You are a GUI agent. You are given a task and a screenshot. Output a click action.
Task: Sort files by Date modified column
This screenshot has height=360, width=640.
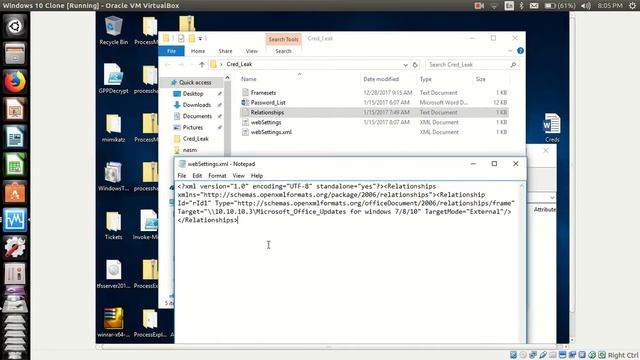(381, 79)
